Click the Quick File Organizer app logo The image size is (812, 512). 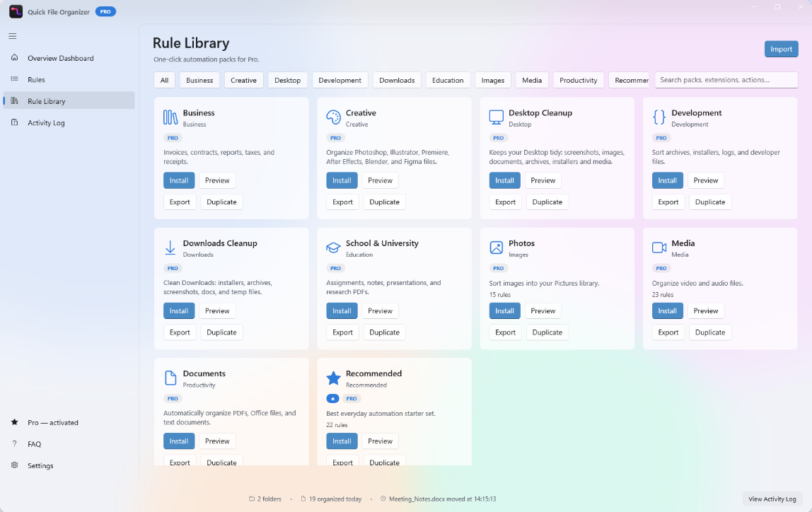(16, 11)
